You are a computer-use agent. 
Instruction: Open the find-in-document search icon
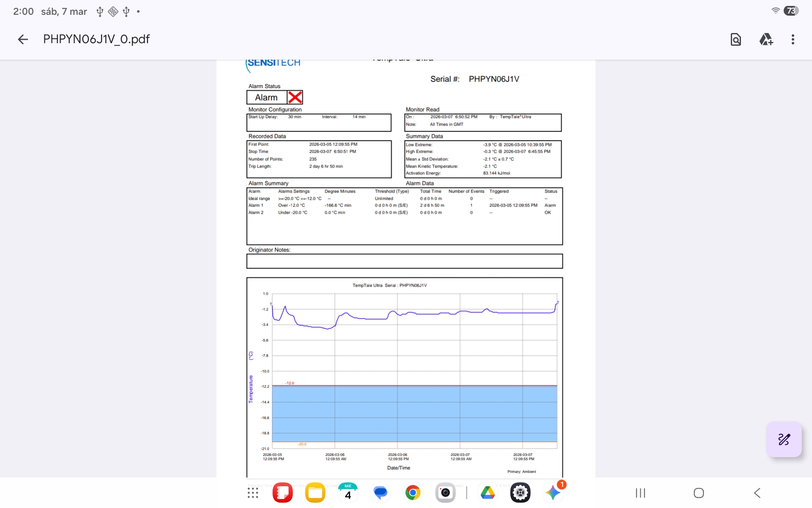tap(735, 39)
